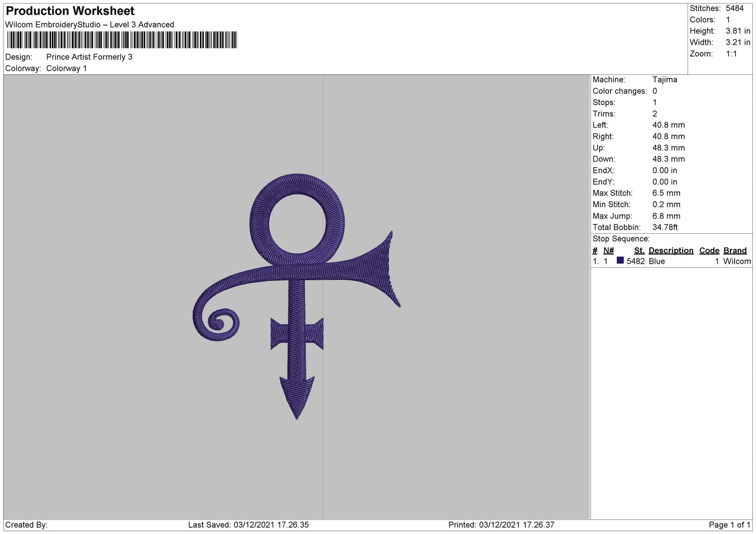Click the zoom value '1:1'
This screenshot has height=534, width=756.
[x=731, y=54]
